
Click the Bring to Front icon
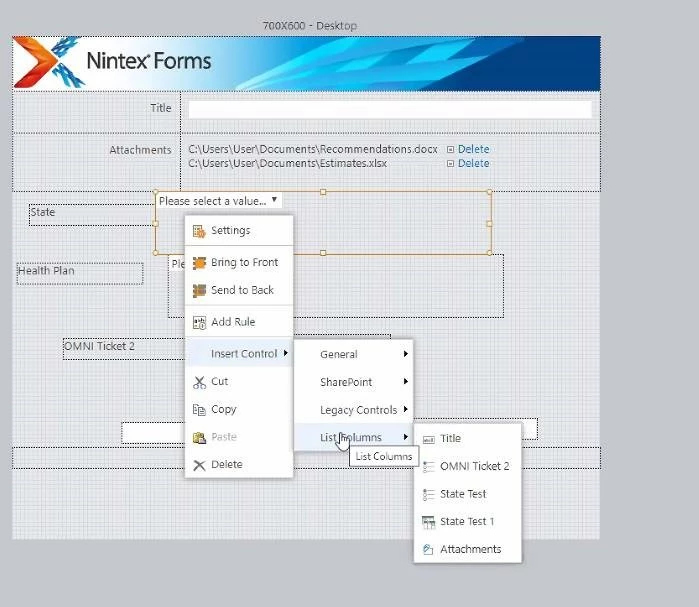199,263
